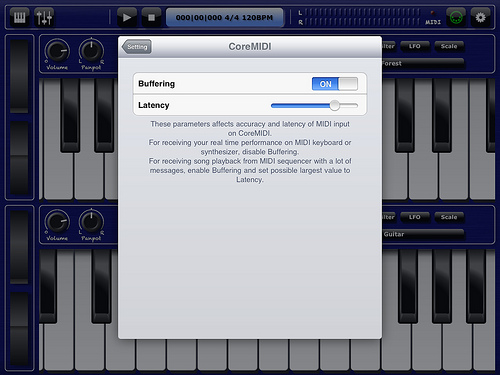The width and height of the screenshot is (500, 375).
Task: Stop playback with the stop button
Action: pyautogui.click(x=151, y=17)
